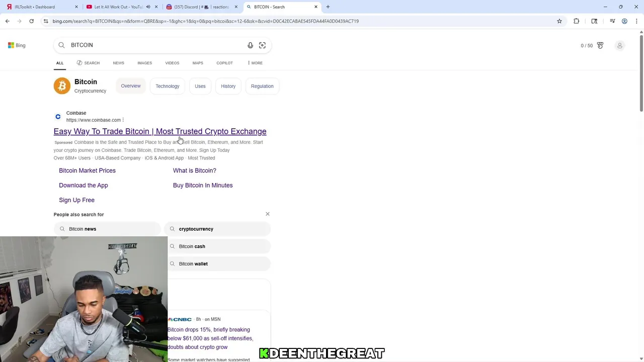The width and height of the screenshot is (644, 362).
Task: Switch to the IMAGES tab
Action: [x=144, y=63]
